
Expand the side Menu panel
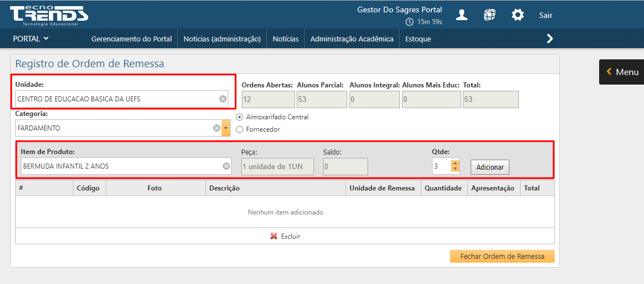pos(622,72)
